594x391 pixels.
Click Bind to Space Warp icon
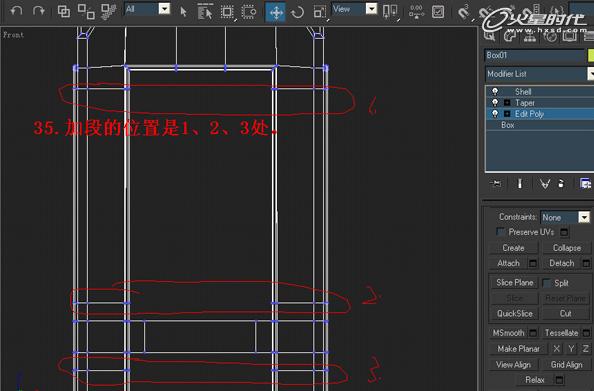point(108,11)
